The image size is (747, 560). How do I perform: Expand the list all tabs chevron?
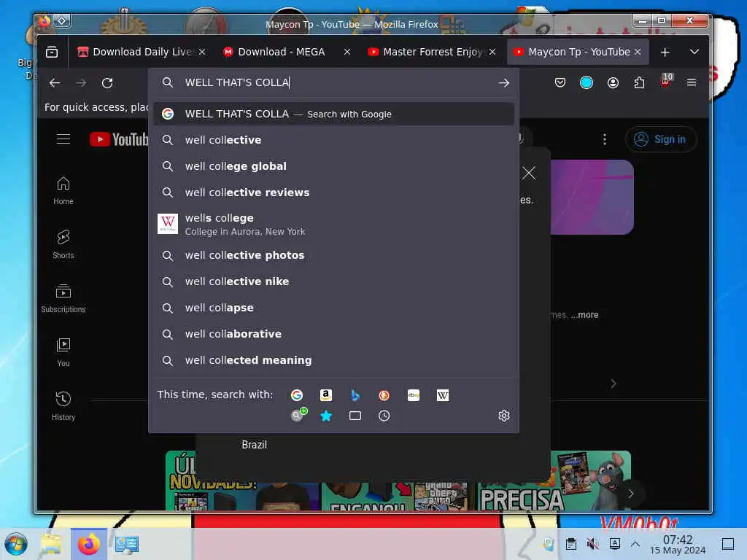[x=694, y=52]
